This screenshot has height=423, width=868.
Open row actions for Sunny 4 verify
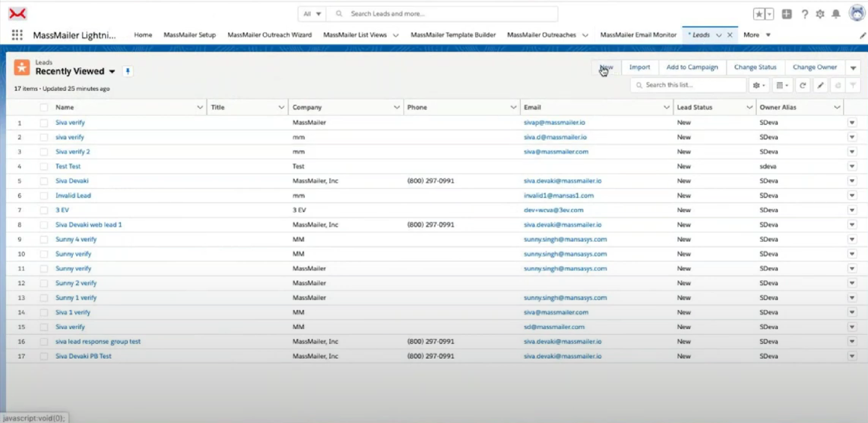[x=852, y=239]
